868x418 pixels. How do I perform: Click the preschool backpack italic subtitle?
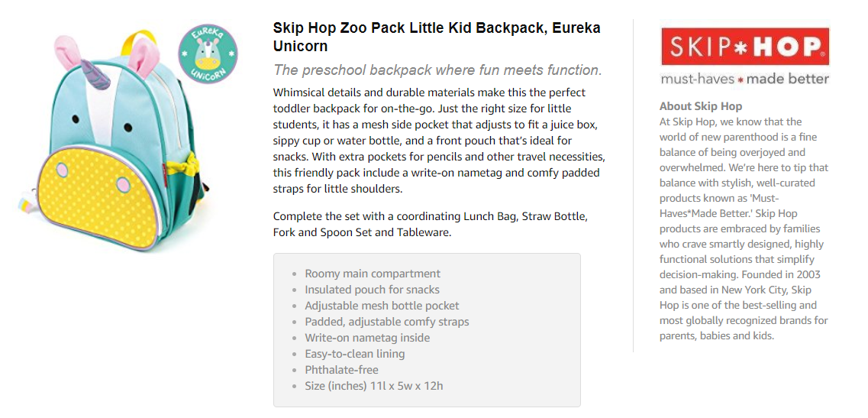point(437,70)
